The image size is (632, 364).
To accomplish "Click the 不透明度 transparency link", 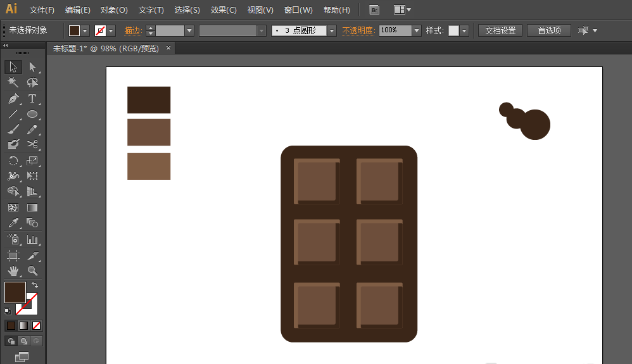I will point(358,30).
